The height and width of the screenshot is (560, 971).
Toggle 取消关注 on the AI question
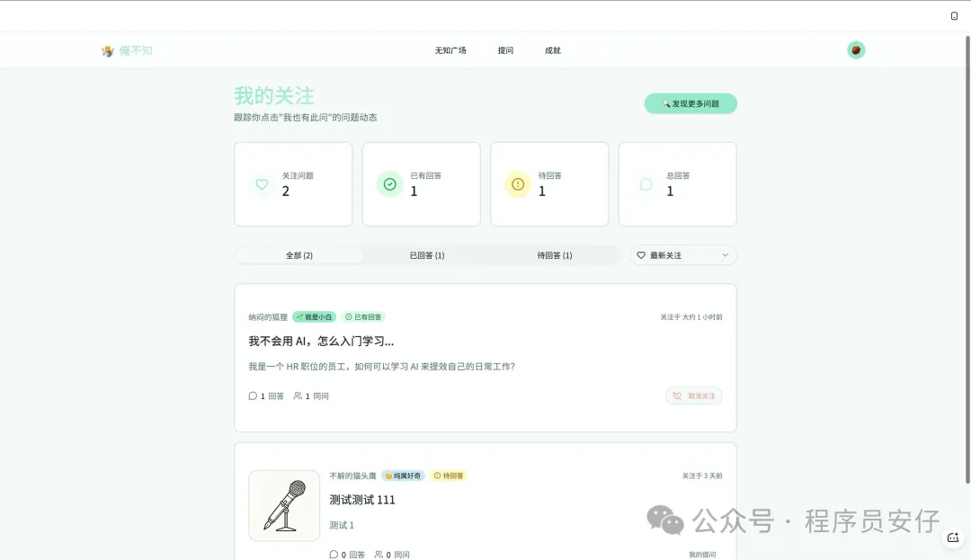694,396
